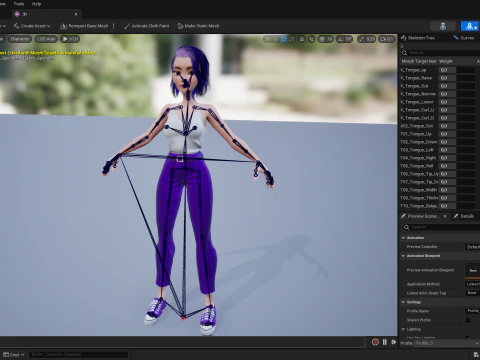This screenshot has width=480, height=360.
Task: Step forward one frame in preview
Action: point(394,342)
